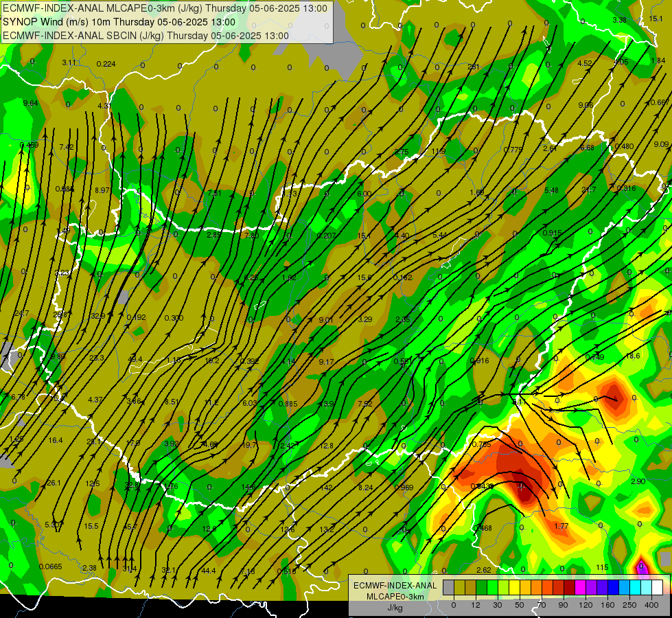Click the gray swatch in the legend
Image resolution: width=672 pixels, height=618 pixels.
pos(449,587)
